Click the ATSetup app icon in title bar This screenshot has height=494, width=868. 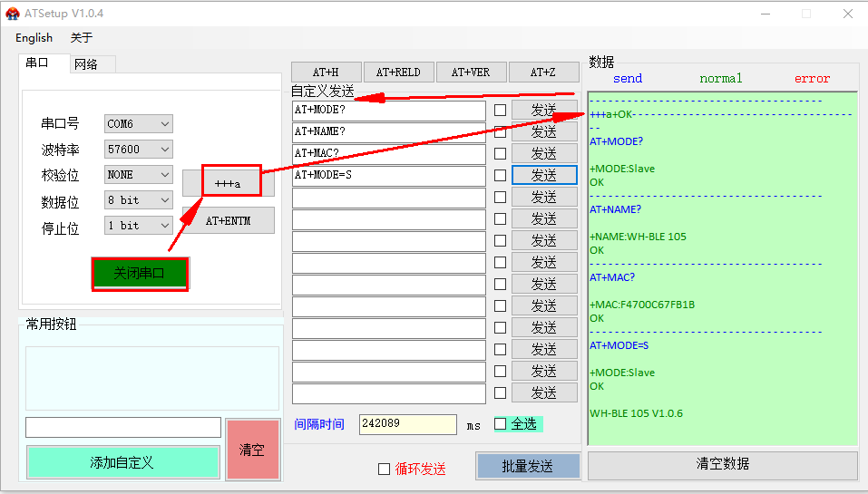[x=13, y=14]
